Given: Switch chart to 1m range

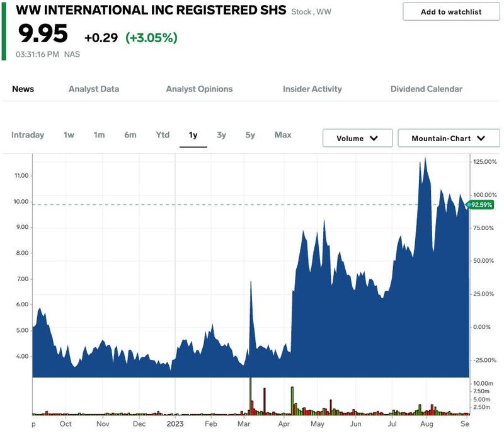Looking at the screenshot, I should (100, 135).
